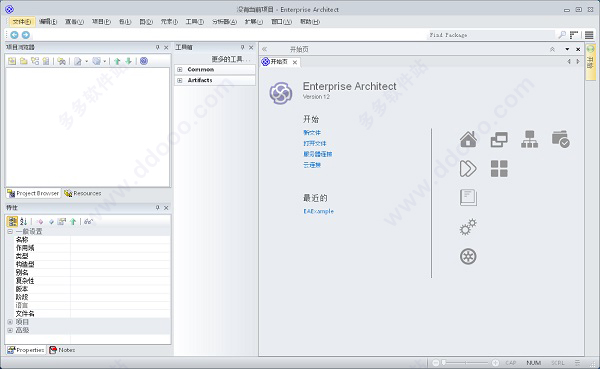This screenshot has height=369, width=600.
Task: Click the Project Browser green move-down arrow
Action: (x=129, y=61)
